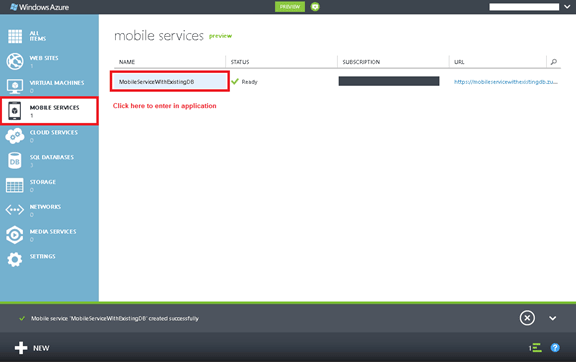Sort by the URL column header

click(459, 62)
